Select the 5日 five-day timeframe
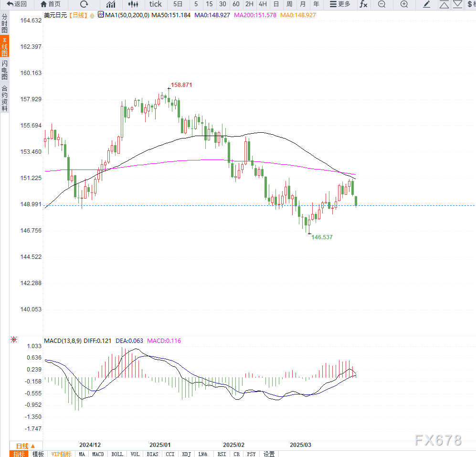The width and height of the screenshot is (476, 457). point(178,4)
